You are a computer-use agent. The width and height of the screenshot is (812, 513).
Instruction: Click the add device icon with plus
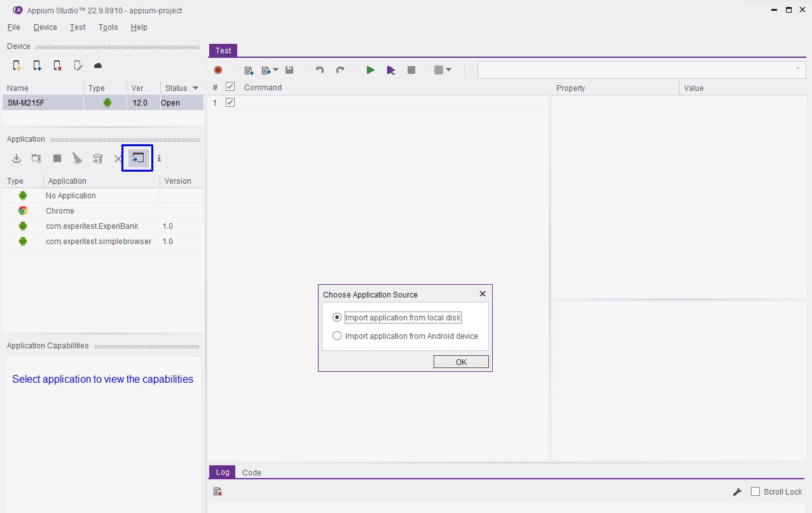38,65
